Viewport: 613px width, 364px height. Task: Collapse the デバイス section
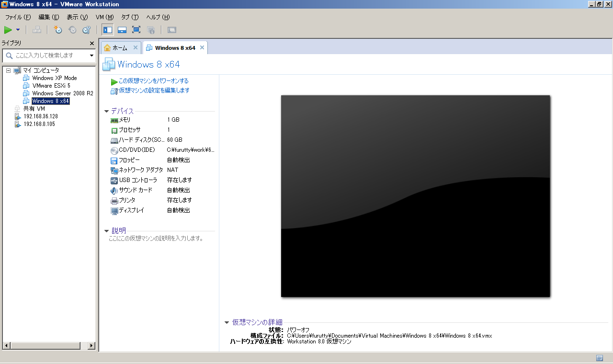pyautogui.click(x=106, y=111)
